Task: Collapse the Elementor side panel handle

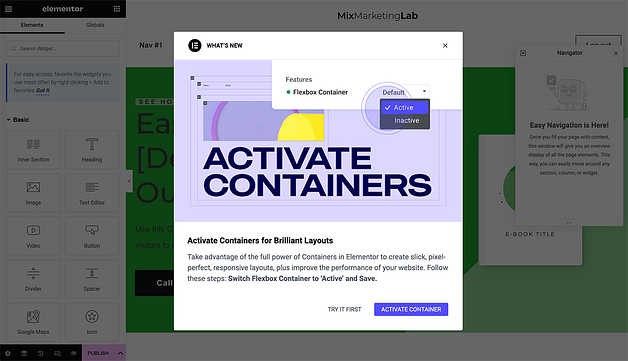Action: (x=129, y=181)
